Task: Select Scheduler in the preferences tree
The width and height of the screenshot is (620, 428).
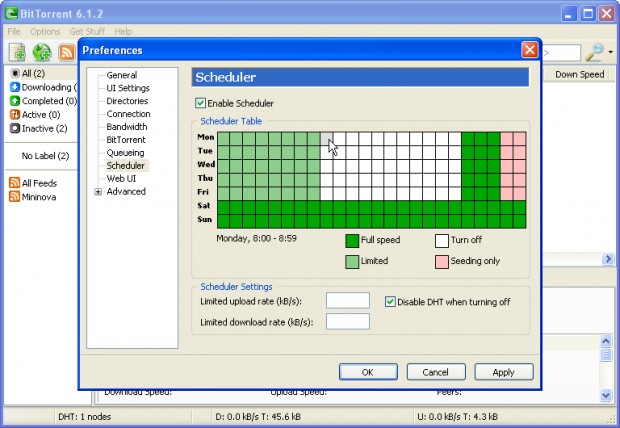Action: coord(125,165)
